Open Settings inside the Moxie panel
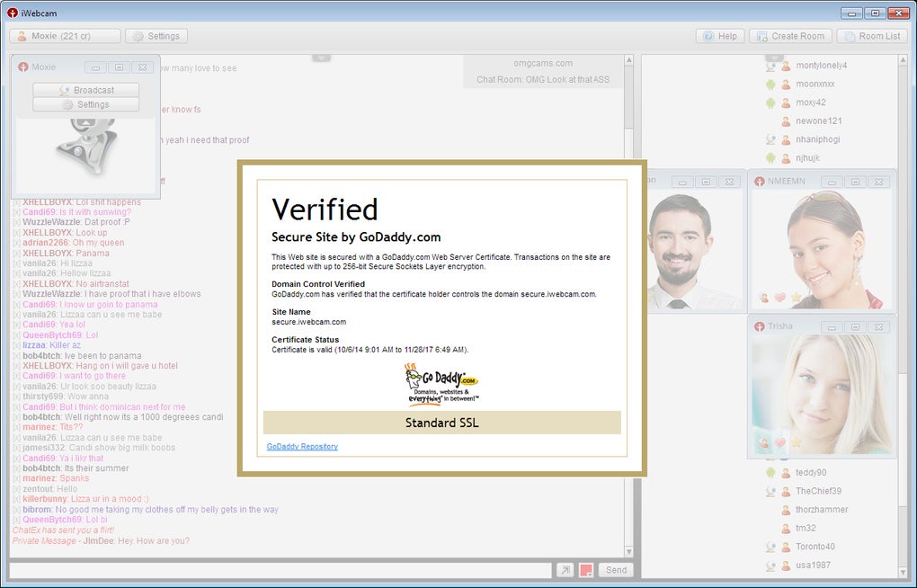 coord(86,104)
